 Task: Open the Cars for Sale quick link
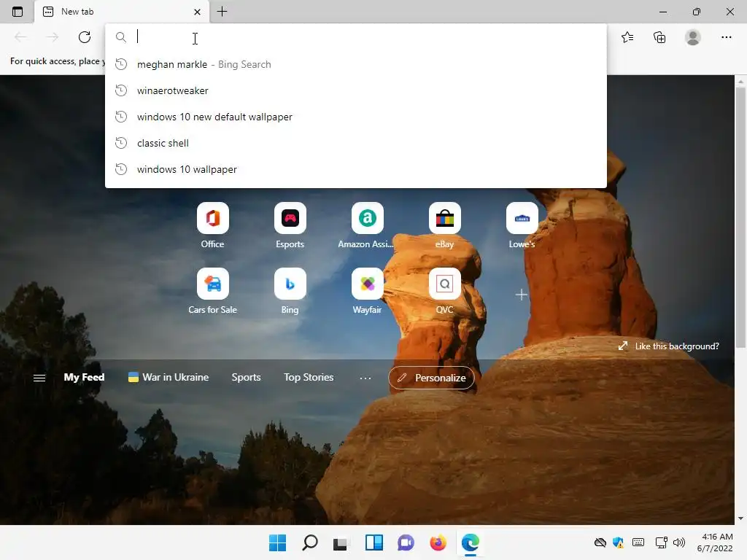click(212, 284)
